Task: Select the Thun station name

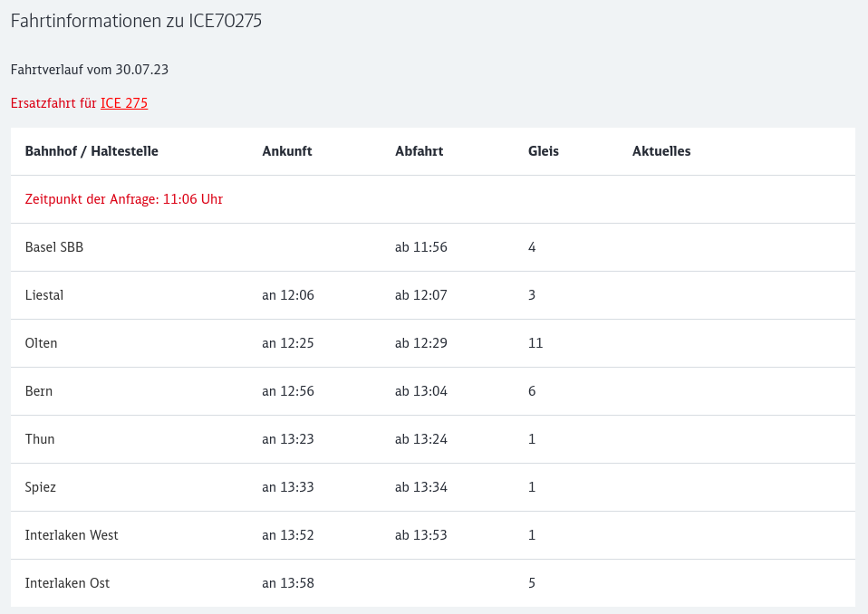Action: point(40,439)
